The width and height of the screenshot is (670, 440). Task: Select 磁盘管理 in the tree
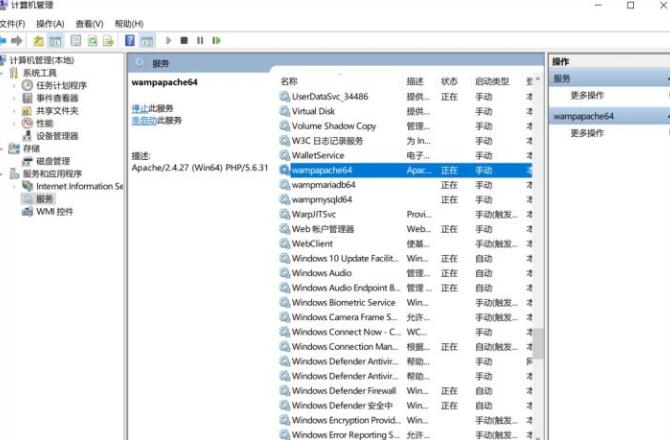[x=52, y=161]
